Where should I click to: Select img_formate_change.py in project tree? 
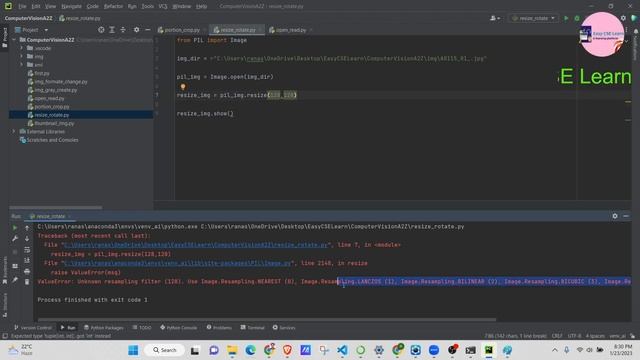click(x=61, y=82)
